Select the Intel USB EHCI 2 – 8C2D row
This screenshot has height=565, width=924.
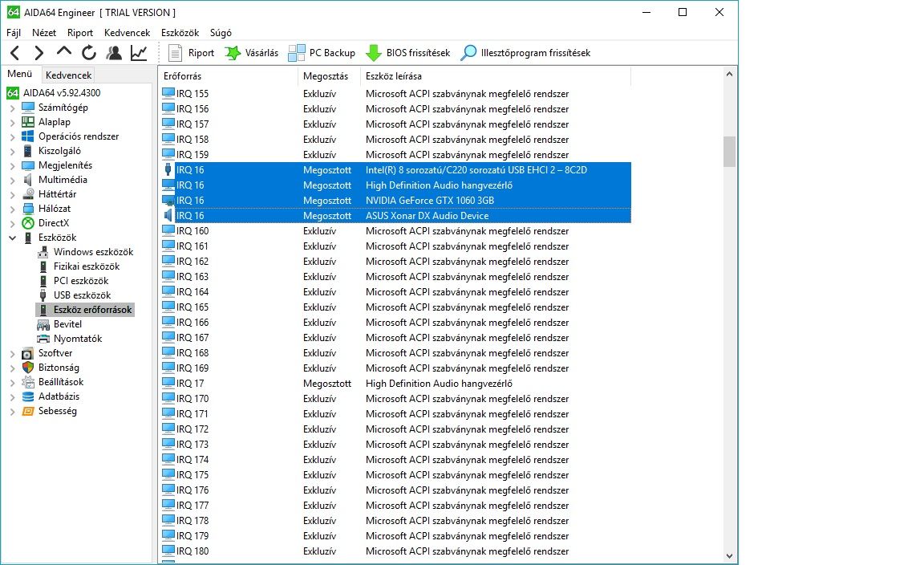(x=395, y=170)
